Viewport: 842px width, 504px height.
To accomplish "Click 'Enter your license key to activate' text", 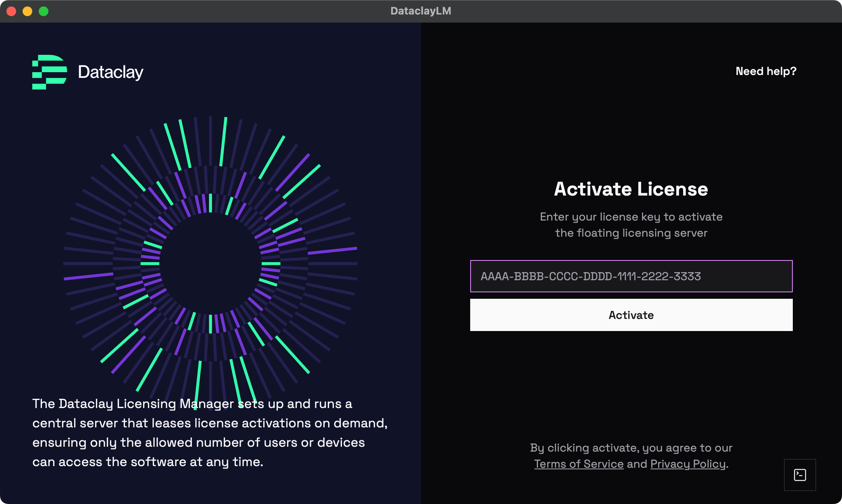I will [x=631, y=217].
